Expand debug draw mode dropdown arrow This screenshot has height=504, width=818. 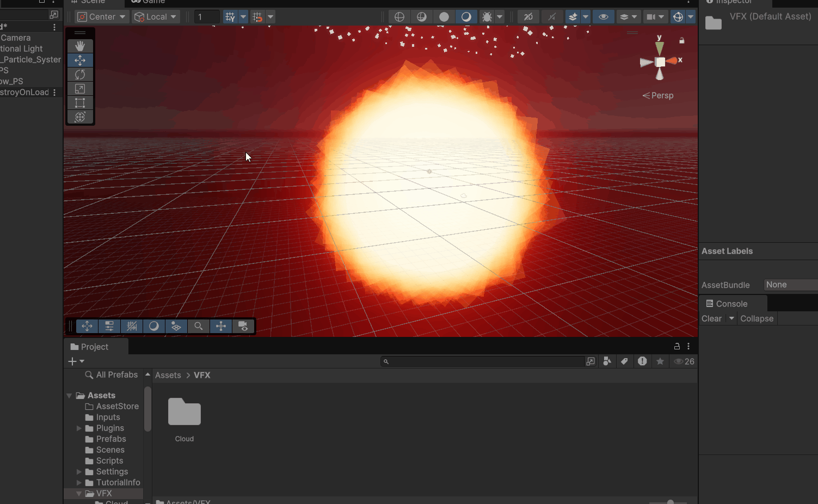click(x=500, y=17)
